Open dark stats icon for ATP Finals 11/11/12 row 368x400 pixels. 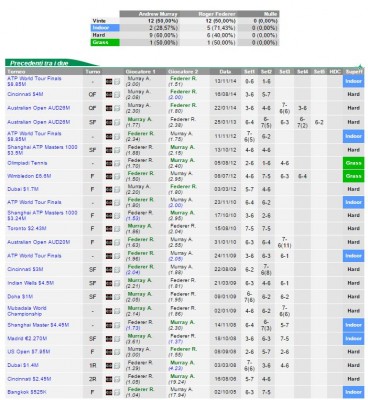pos(109,137)
